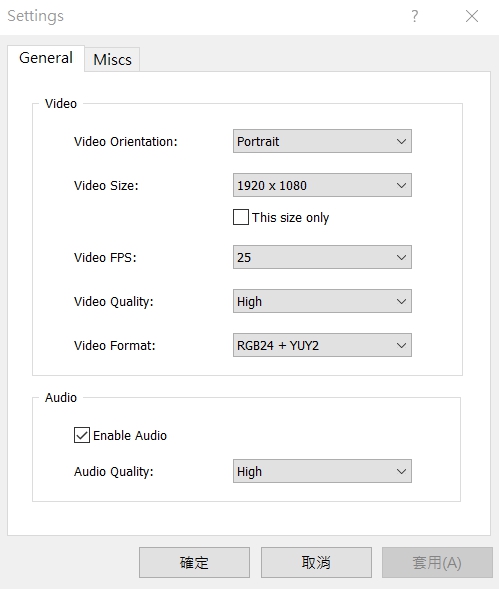The width and height of the screenshot is (499, 589).
Task: Click the 取消 cancel button
Action: [316, 562]
